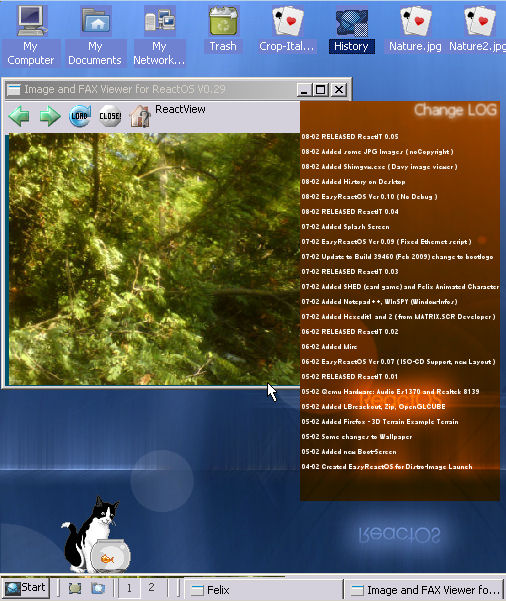Open the Start menu

[x=26, y=588]
